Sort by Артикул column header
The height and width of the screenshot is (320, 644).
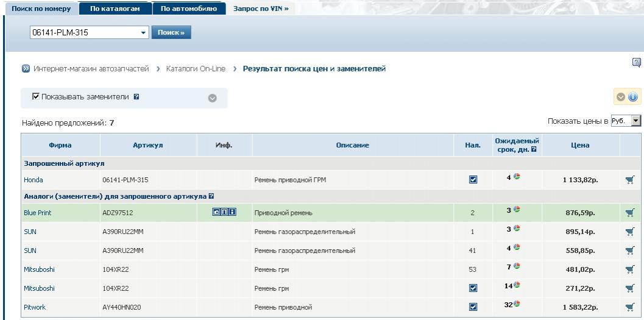pos(148,145)
